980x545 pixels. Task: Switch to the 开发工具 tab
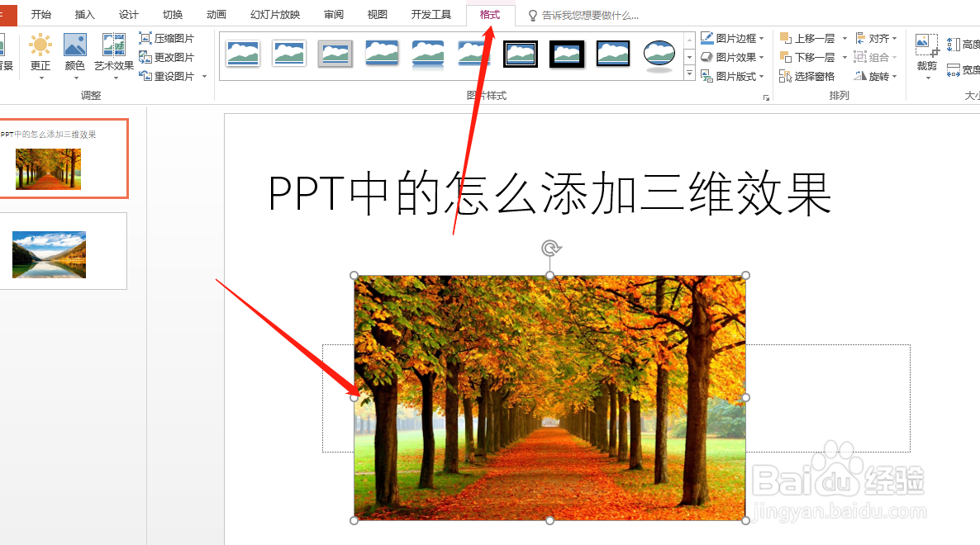click(431, 14)
